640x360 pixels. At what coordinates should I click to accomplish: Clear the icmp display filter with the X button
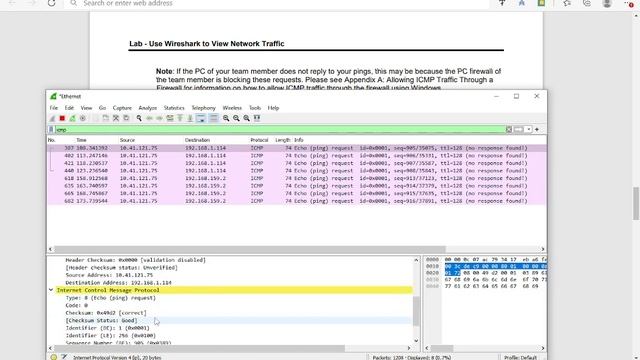click(x=509, y=129)
